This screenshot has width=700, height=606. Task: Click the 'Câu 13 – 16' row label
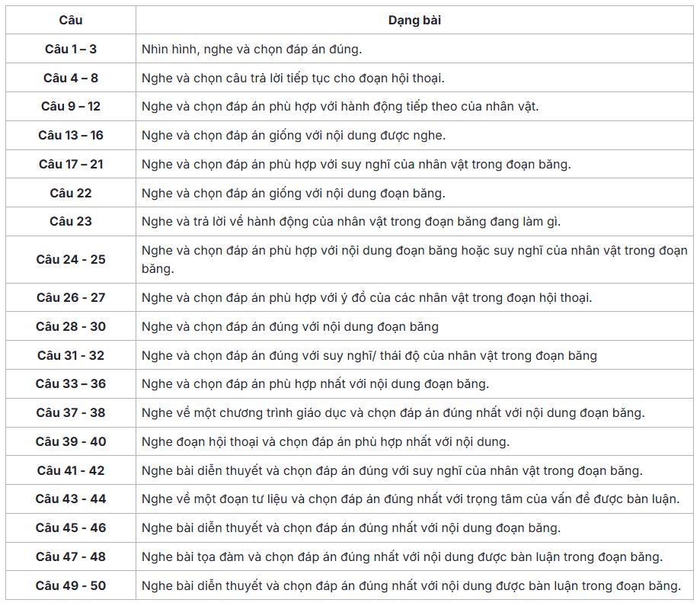tap(71, 135)
